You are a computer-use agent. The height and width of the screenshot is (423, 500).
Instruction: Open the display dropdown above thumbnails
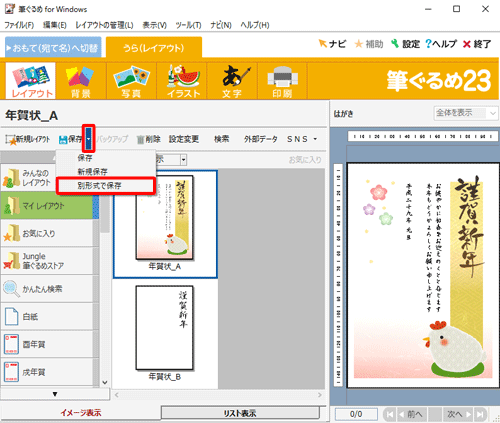pyautogui.click(x=183, y=160)
